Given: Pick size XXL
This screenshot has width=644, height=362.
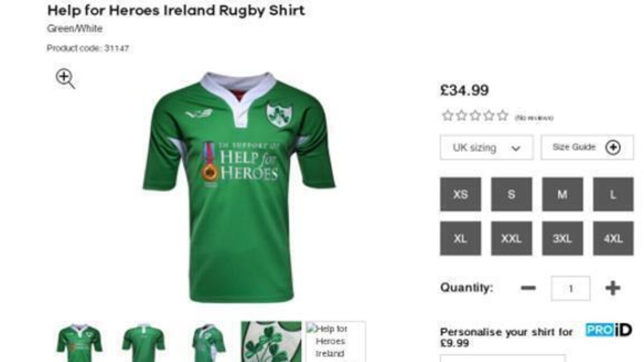Looking at the screenshot, I should (511, 239).
